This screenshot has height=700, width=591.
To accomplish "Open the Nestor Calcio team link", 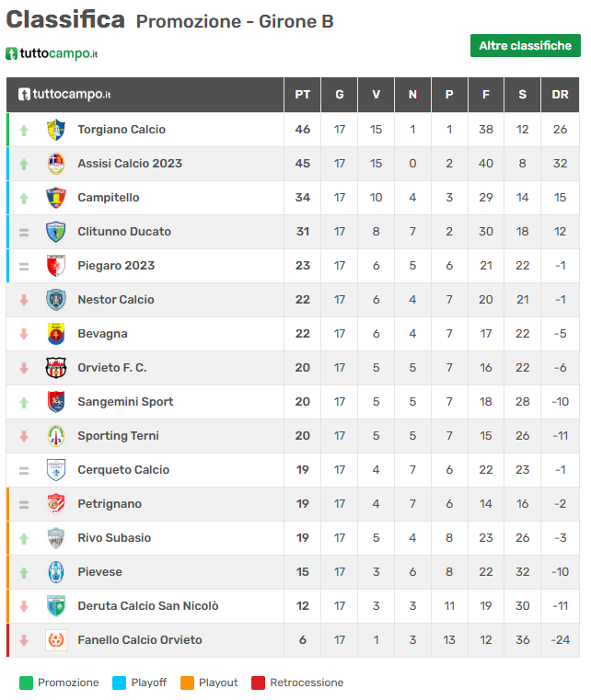I will (x=116, y=300).
